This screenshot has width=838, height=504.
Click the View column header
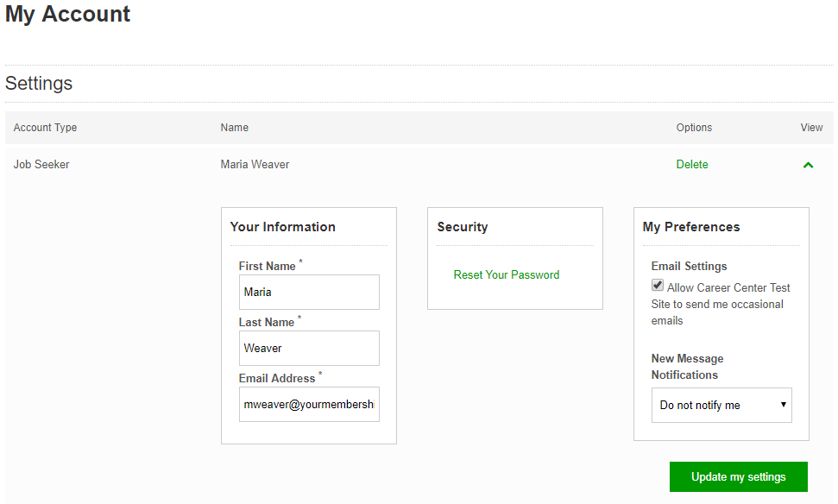(x=810, y=127)
